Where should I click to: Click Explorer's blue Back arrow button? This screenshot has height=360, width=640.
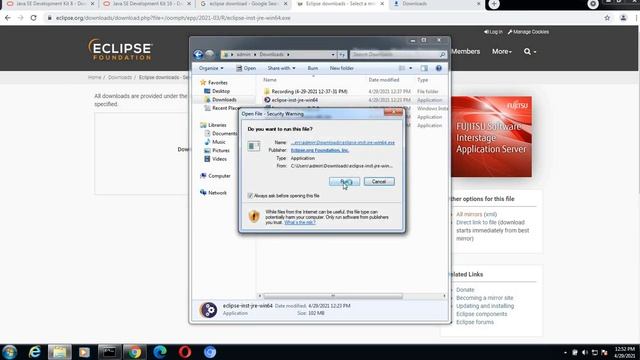(198, 54)
